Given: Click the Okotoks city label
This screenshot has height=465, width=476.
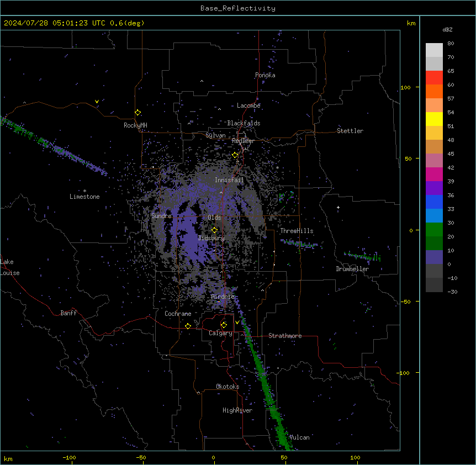Looking at the screenshot, I should pyautogui.click(x=228, y=387).
